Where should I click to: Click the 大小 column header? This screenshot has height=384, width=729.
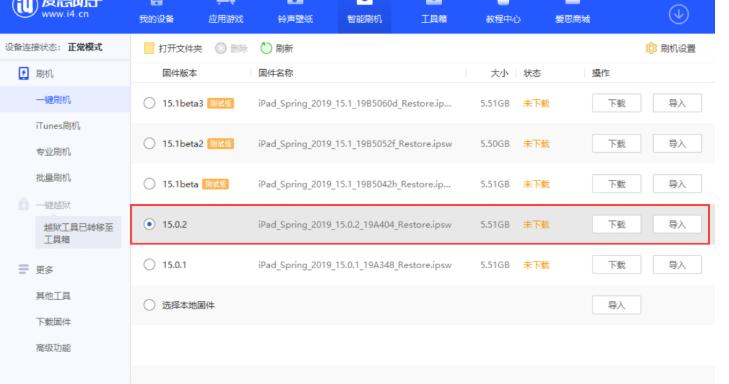tap(499, 73)
